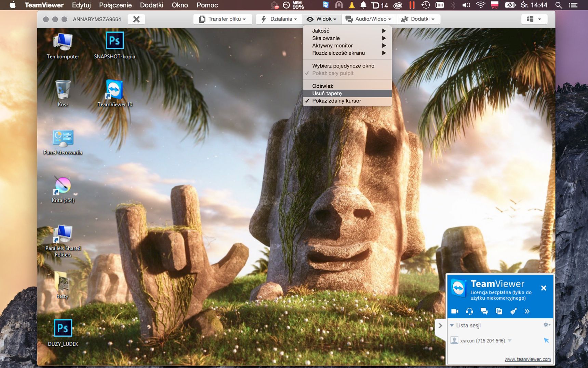588x368 pixels.
Task: Expand Rozdzielczość ekranu submenu
Action: click(347, 53)
